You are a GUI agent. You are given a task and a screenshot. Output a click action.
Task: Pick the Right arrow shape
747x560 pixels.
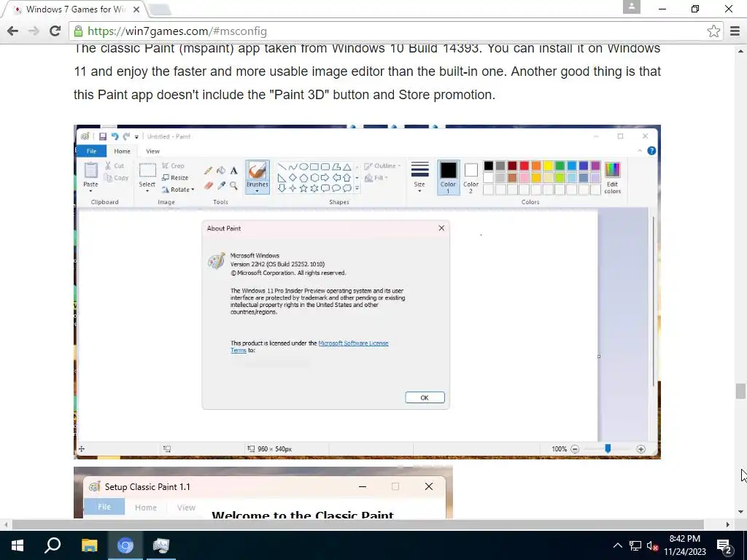[x=325, y=178]
